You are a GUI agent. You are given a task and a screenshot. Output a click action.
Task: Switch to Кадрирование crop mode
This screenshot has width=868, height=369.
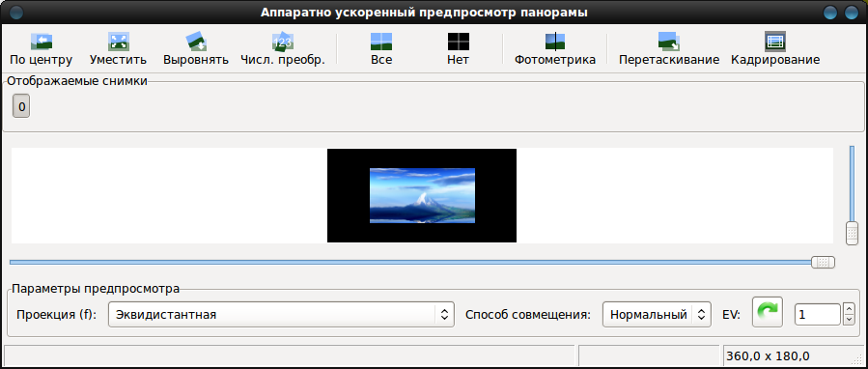pos(775,48)
